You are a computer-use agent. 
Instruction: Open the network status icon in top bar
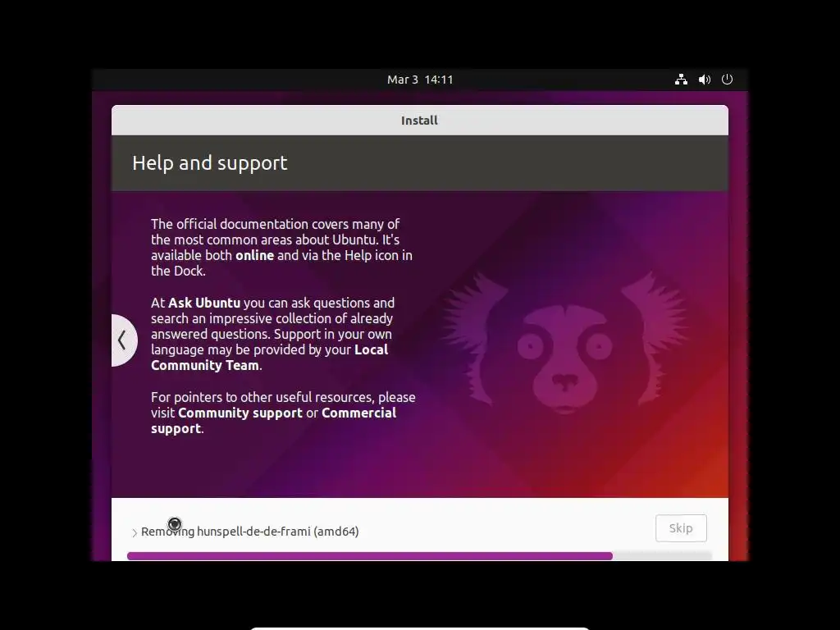(681, 80)
